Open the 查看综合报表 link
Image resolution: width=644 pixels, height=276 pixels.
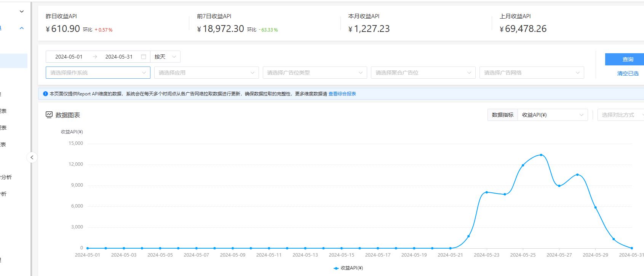pyautogui.click(x=342, y=94)
